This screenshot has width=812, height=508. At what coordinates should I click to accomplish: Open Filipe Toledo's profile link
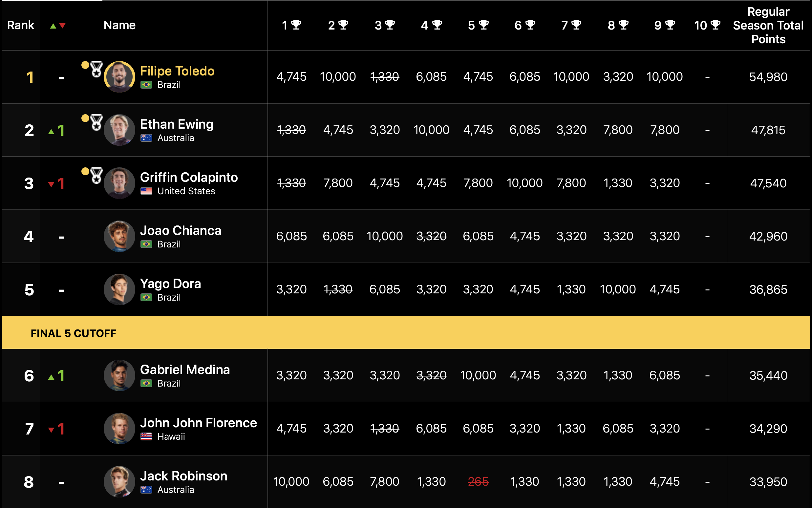tap(177, 71)
